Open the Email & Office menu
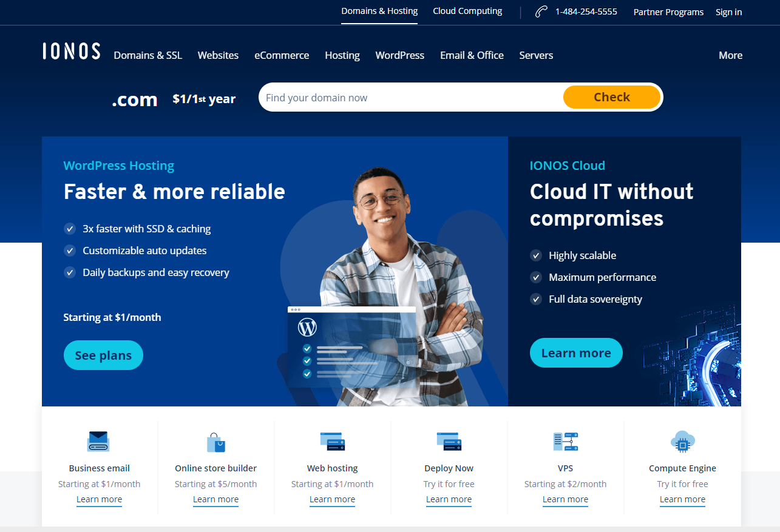Screen dimensions: 780x532 (472, 55)
